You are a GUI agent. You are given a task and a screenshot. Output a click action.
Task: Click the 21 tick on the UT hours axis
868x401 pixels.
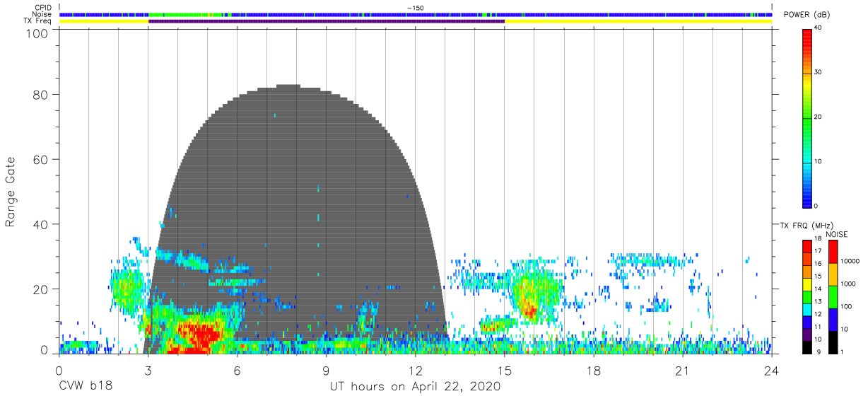pyautogui.click(x=683, y=371)
